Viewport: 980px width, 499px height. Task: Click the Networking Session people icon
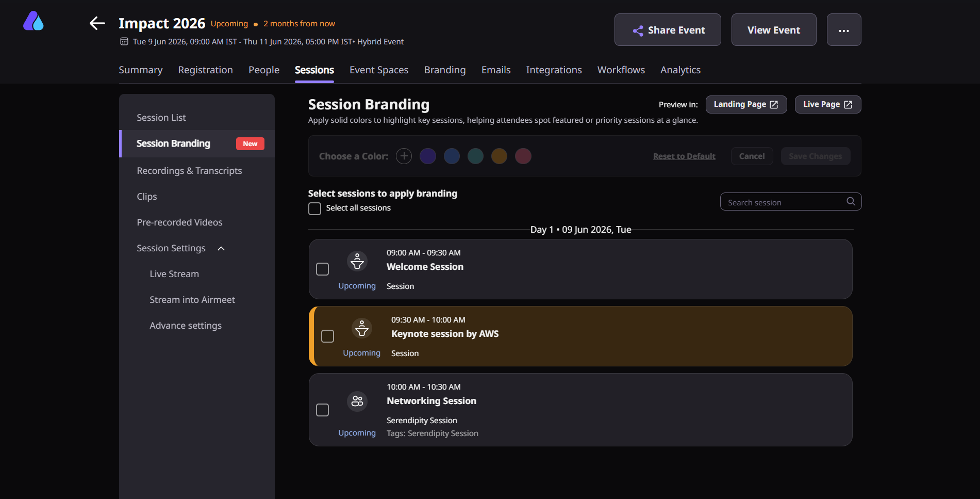pos(357,401)
